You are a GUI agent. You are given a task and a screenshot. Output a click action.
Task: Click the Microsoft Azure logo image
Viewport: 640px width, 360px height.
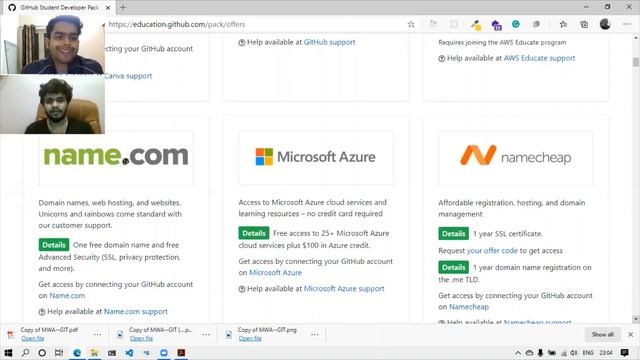pos(316,157)
